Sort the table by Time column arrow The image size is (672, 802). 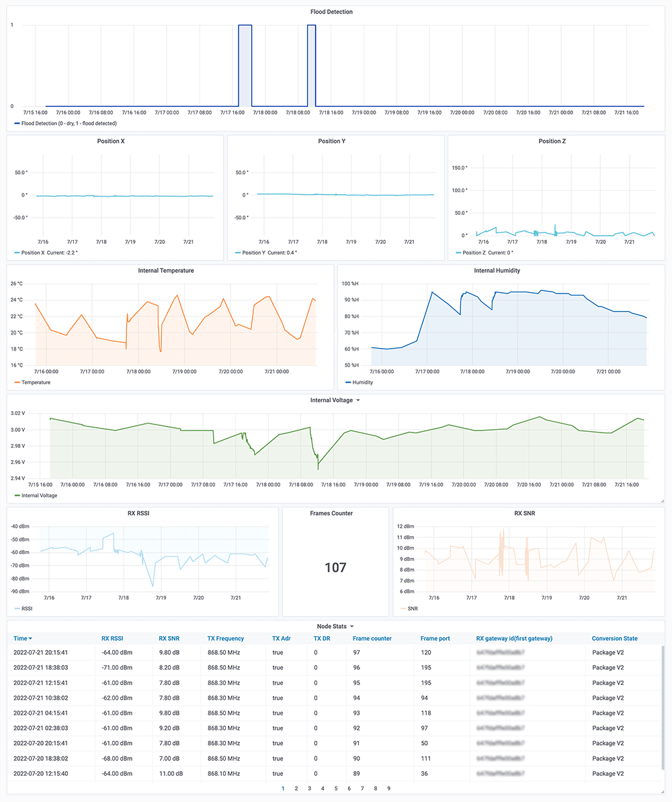click(x=30, y=639)
